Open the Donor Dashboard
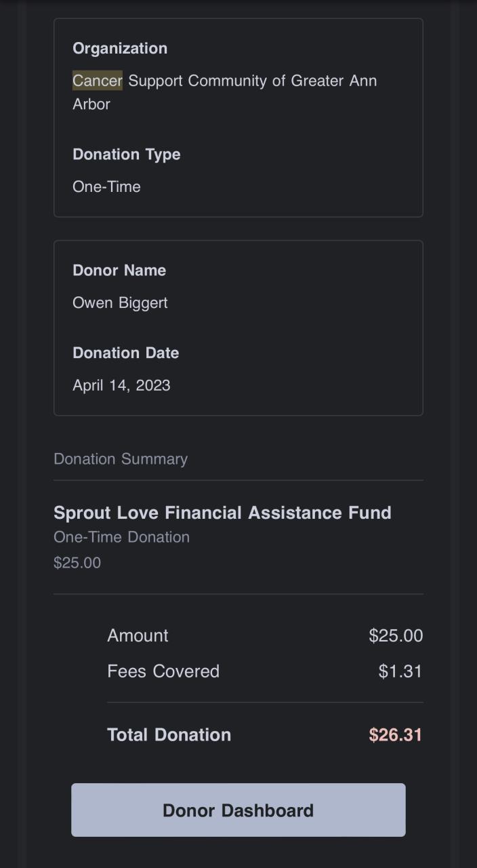Viewport: 477px width, 868px height. 238,810
